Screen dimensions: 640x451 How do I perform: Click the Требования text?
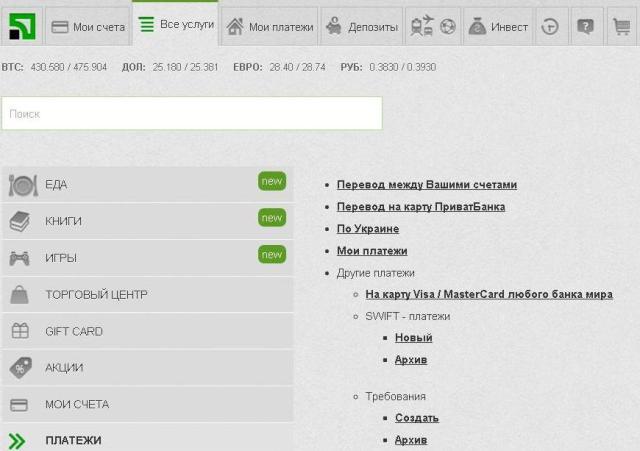pyautogui.click(x=396, y=396)
